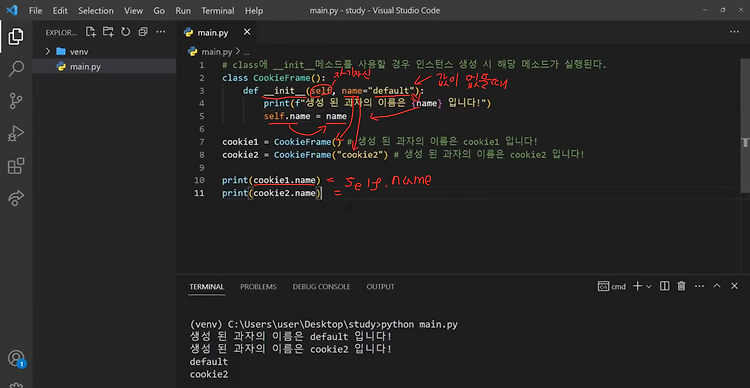Click the VS Code logo icon
The height and width of the screenshot is (388, 750).
pos(13,10)
